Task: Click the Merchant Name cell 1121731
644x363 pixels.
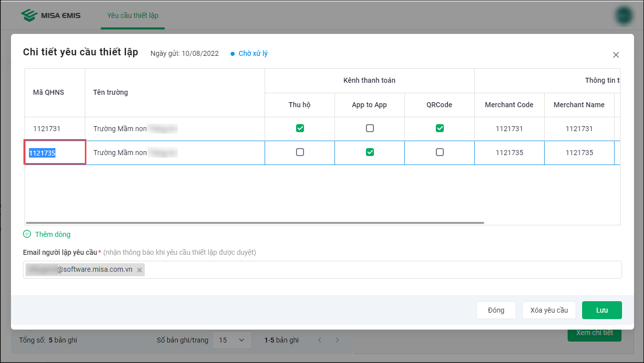Action: click(x=579, y=129)
